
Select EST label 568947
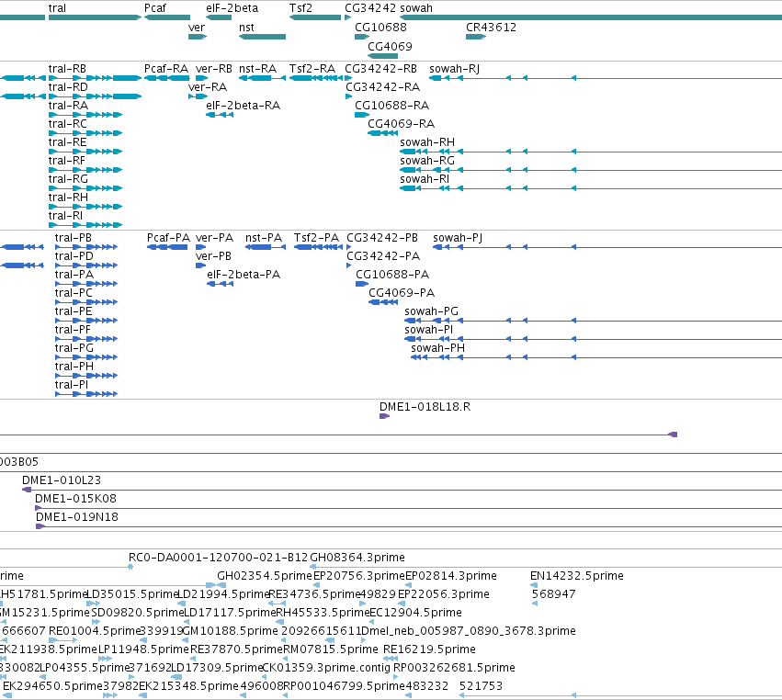click(553, 594)
